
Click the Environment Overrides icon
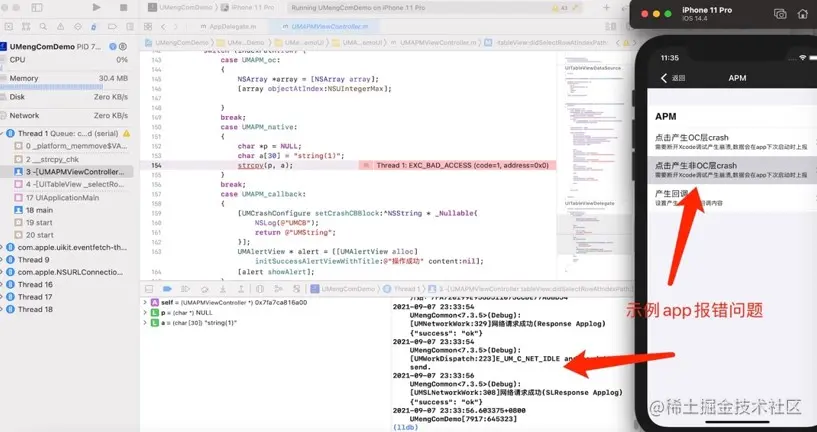(x=296, y=289)
